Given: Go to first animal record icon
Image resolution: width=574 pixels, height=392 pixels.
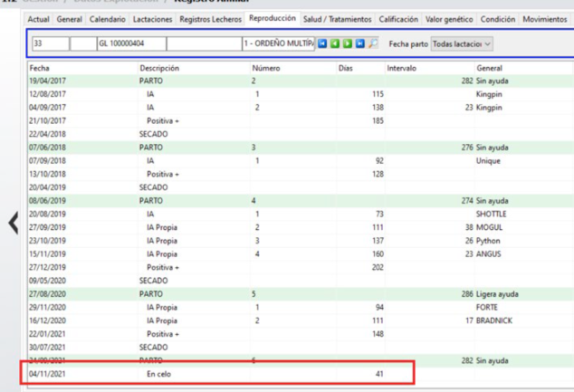Looking at the screenshot, I should coord(322,43).
